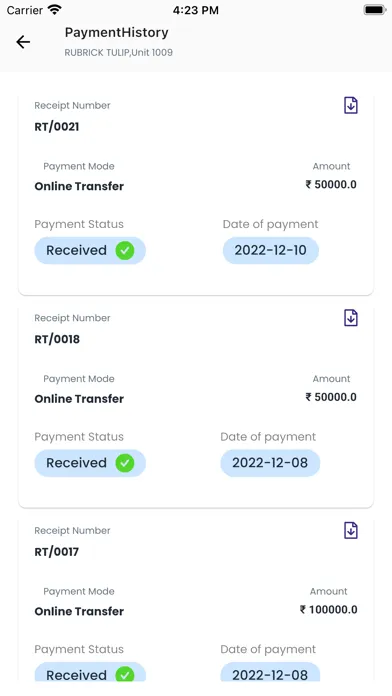Tap green checkmark on RT/0017 status
This screenshot has width=392, height=696.
(125, 675)
